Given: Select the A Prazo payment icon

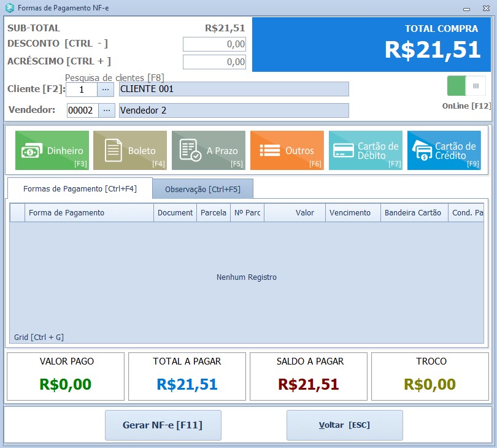Looking at the screenshot, I should (190, 150).
